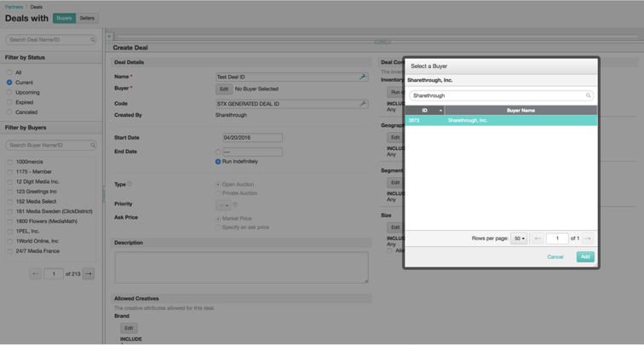Viewport: 644px width, 345px height.
Task: Click the STX GENERATED DEAL ID code field
Action: [x=291, y=104]
